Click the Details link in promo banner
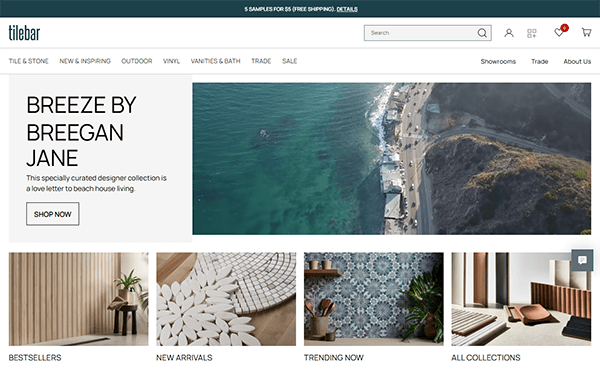 (347, 9)
